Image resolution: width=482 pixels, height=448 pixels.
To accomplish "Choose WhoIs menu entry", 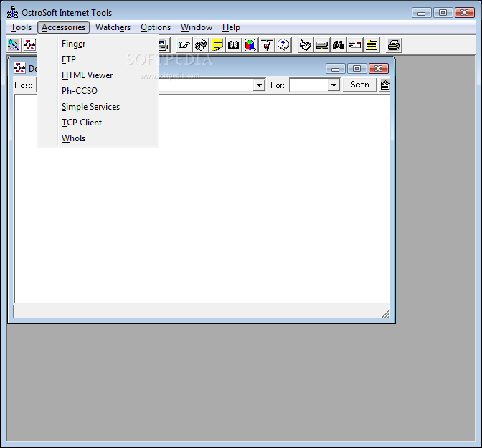I will [98, 138].
